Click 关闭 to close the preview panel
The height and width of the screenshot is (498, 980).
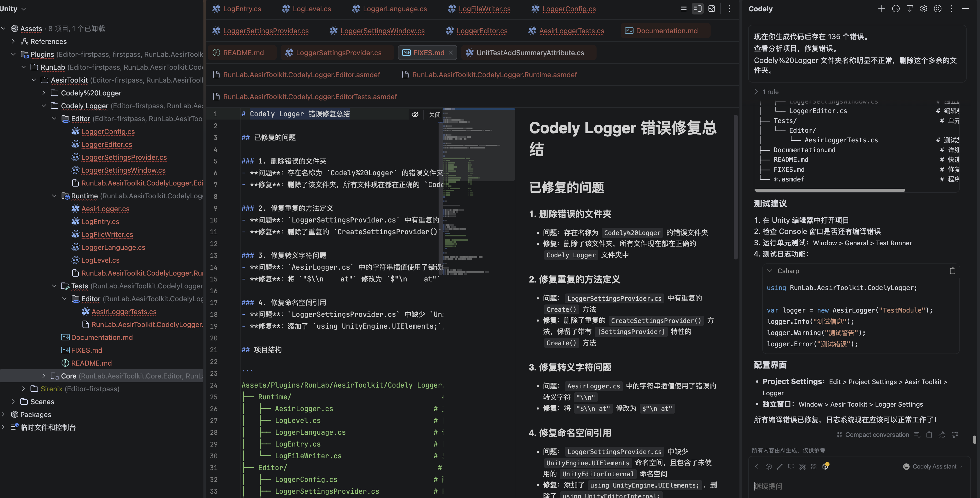pos(435,114)
